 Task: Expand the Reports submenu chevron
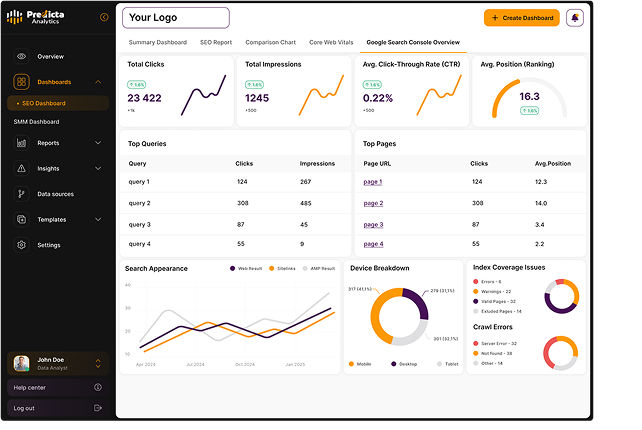tap(98, 143)
